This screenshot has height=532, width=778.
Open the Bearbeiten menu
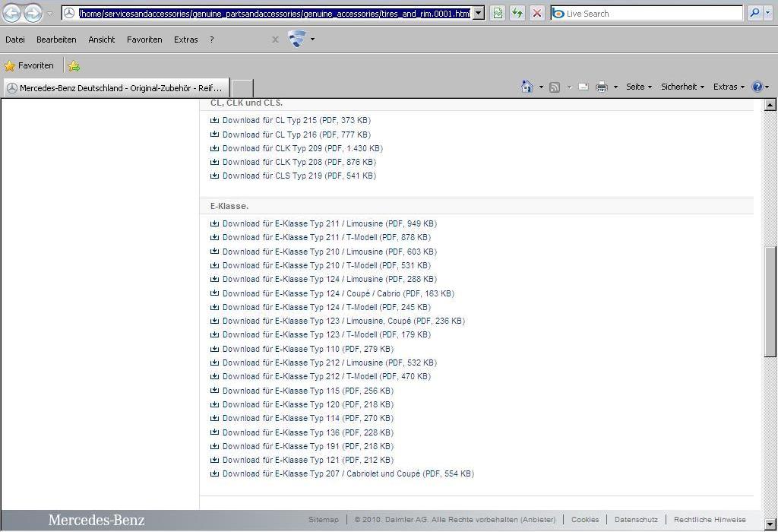pos(56,40)
